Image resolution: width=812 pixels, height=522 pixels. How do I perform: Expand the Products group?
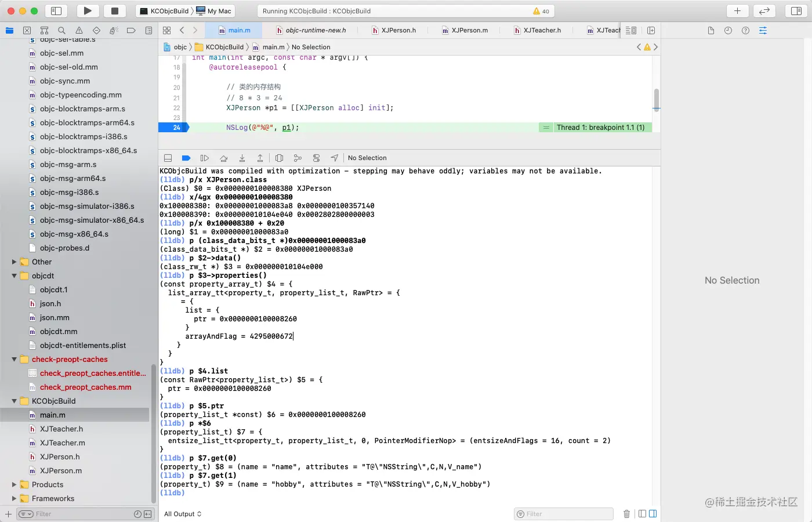click(14, 485)
